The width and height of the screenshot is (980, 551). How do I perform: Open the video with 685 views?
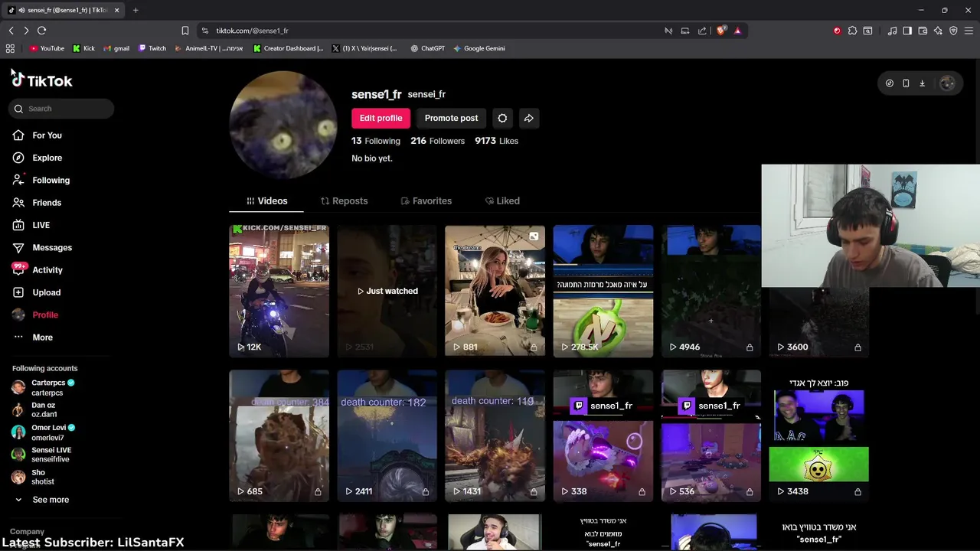coord(279,436)
